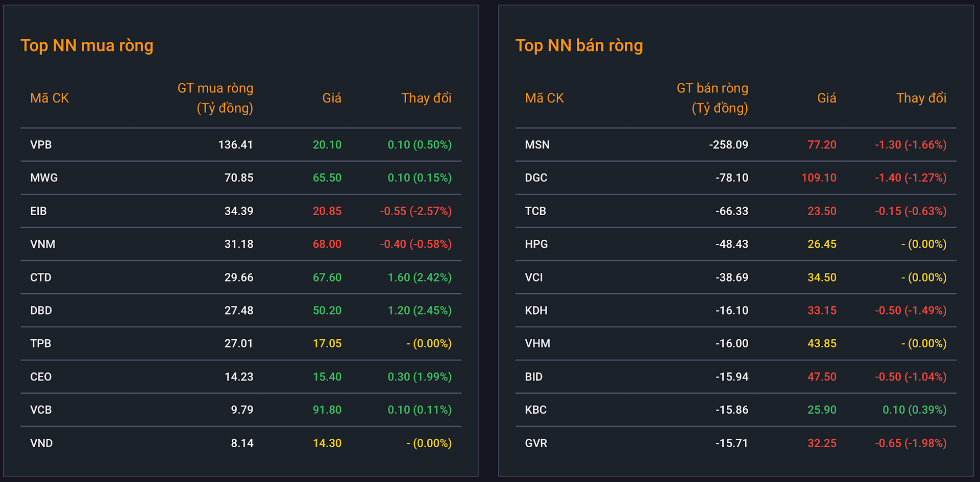980x482 pixels.
Task: Click the DGC stock code
Action: click(x=536, y=178)
